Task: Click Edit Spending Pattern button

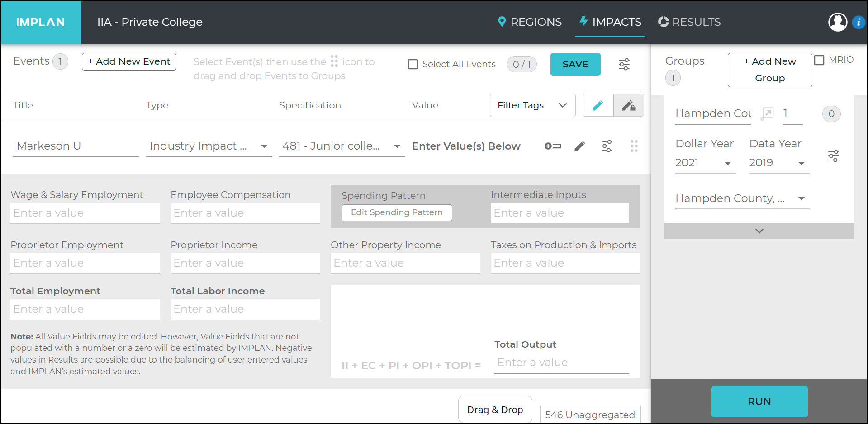Action: pyautogui.click(x=397, y=212)
